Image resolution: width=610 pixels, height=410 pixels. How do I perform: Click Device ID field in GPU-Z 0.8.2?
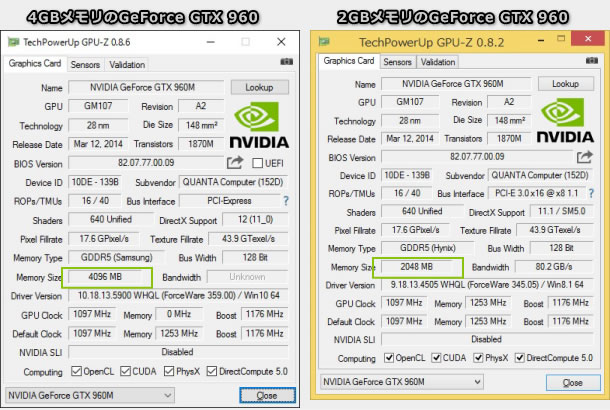407,175
